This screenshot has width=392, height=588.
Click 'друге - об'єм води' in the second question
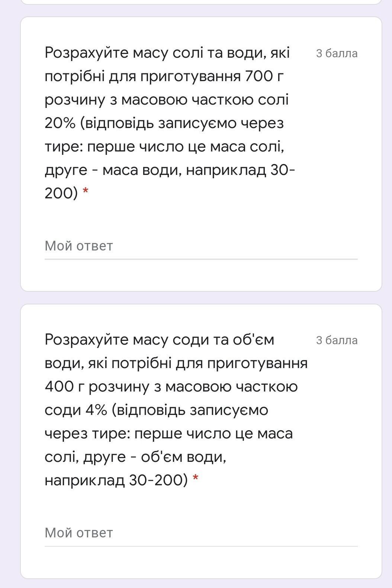pyautogui.click(x=155, y=457)
